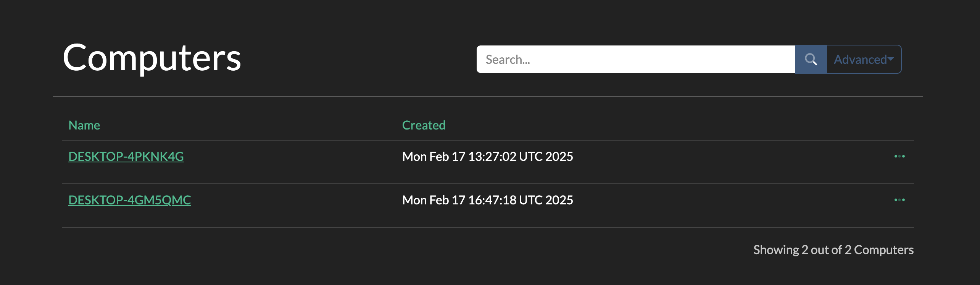
Task: Open the DESKTOP-4PKNK4G computer link
Action: point(126,157)
